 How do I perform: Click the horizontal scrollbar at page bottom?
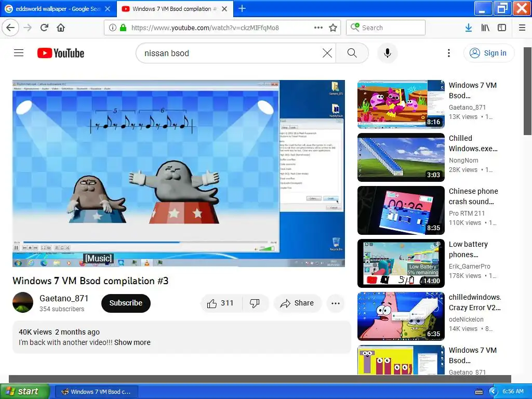(x=260, y=379)
